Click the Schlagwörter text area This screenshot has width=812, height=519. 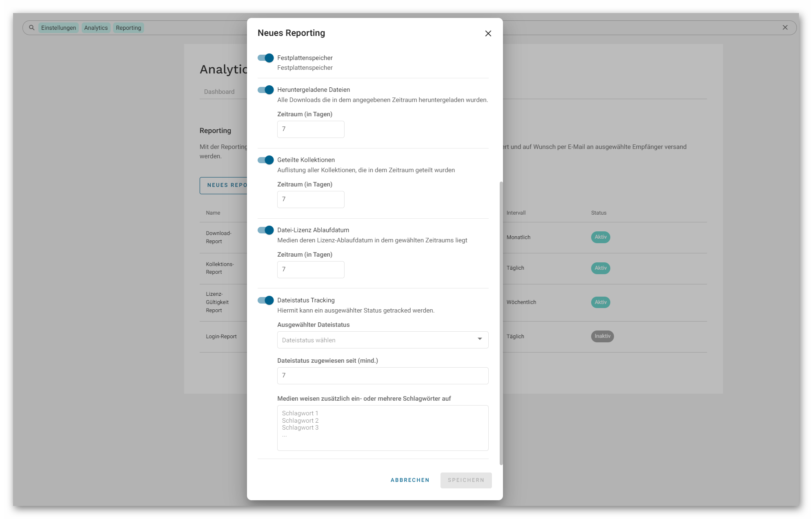point(383,428)
